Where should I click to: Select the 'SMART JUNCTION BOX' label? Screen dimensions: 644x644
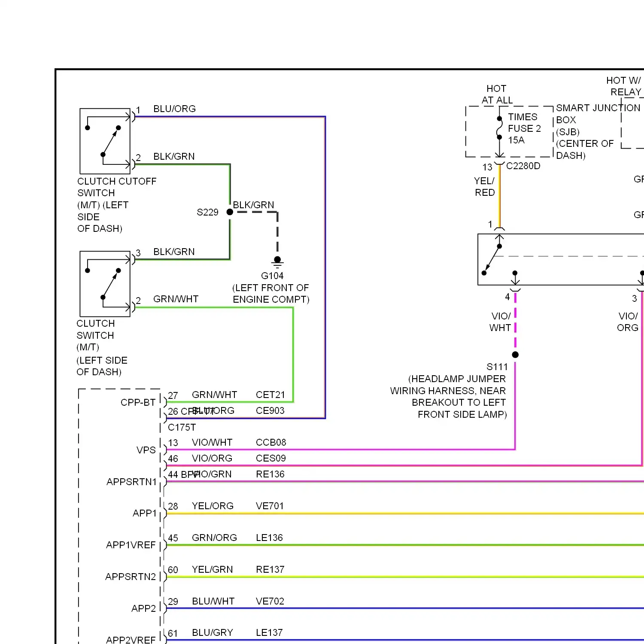598,114
